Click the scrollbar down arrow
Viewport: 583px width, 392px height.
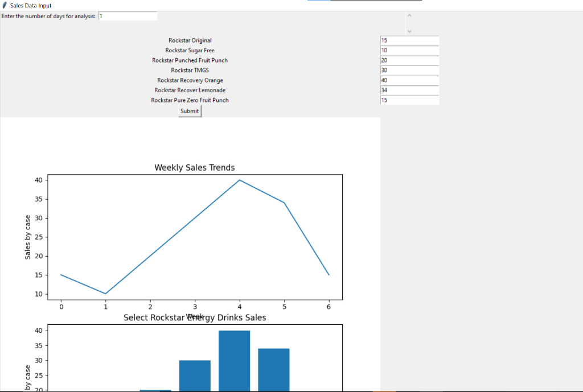click(x=409, y=31)
